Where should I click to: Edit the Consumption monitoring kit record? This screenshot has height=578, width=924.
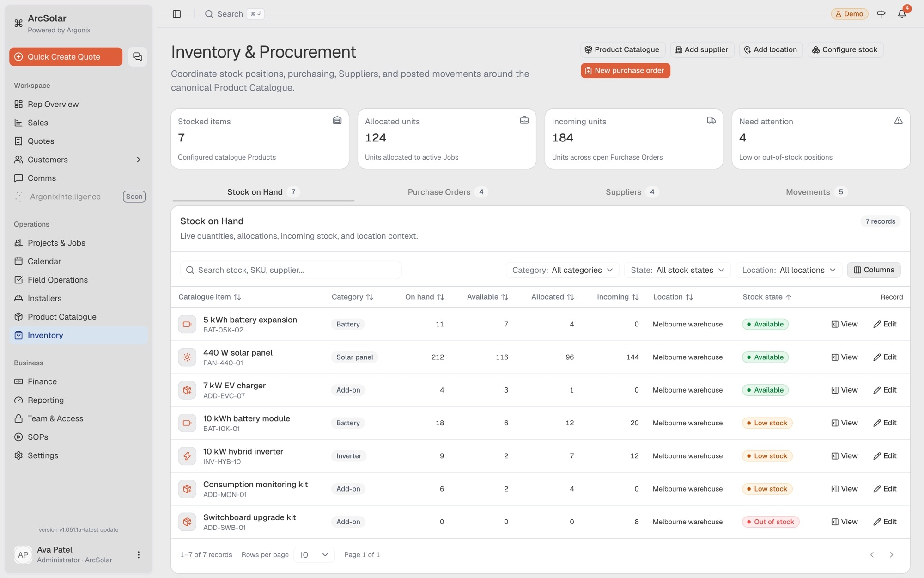(x=885, y=489)
